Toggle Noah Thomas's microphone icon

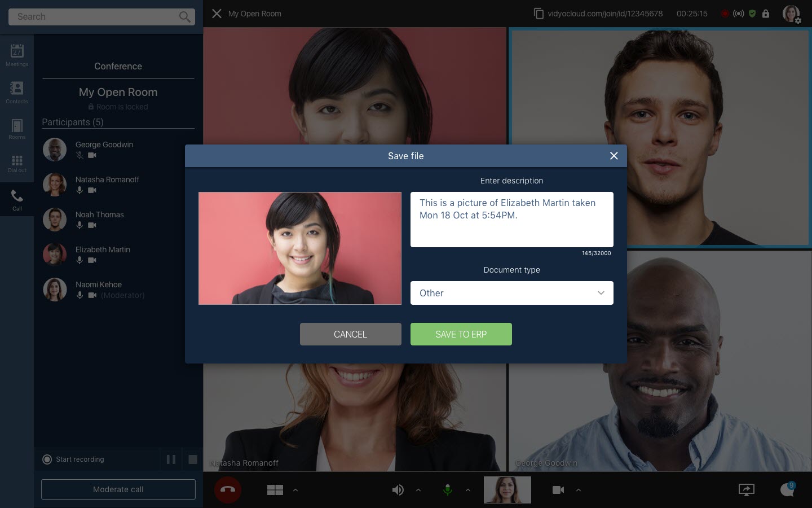coord(80,225)
